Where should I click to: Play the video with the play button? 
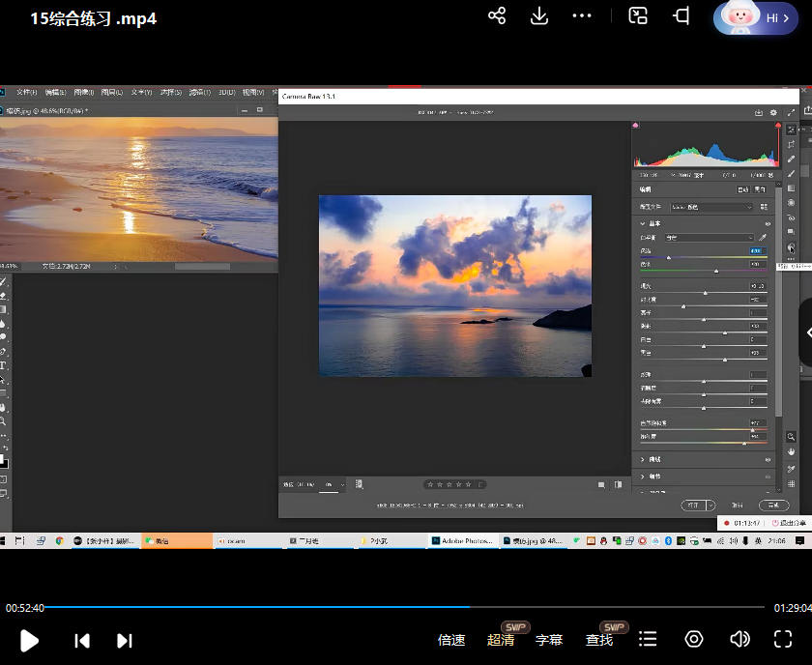(29, 640)
